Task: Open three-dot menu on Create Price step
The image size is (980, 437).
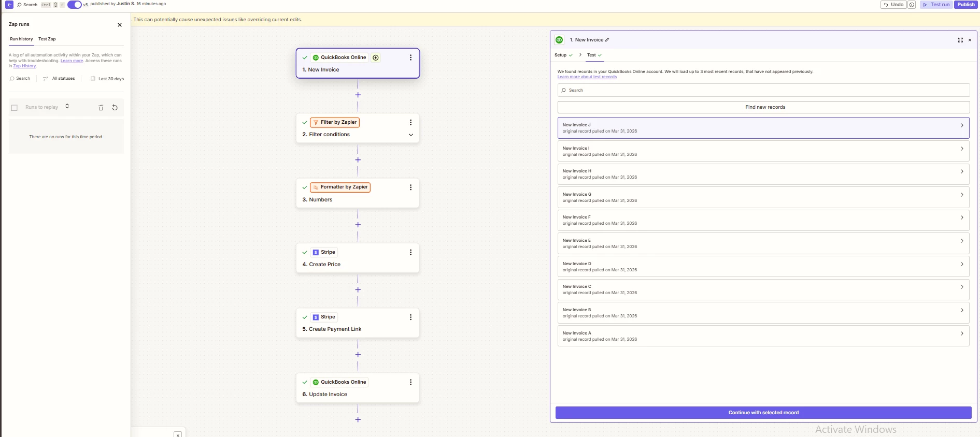Action: (410, 252)
